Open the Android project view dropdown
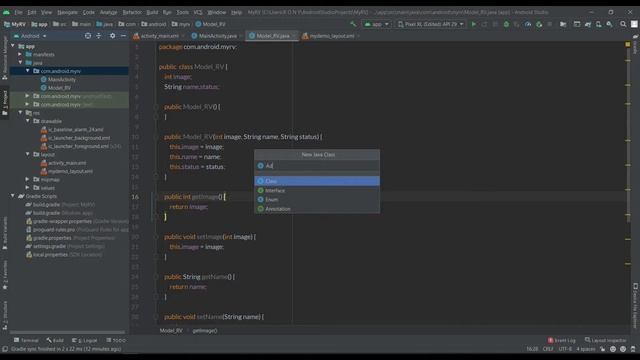This screenshot has height=360, width=640. 30,36
